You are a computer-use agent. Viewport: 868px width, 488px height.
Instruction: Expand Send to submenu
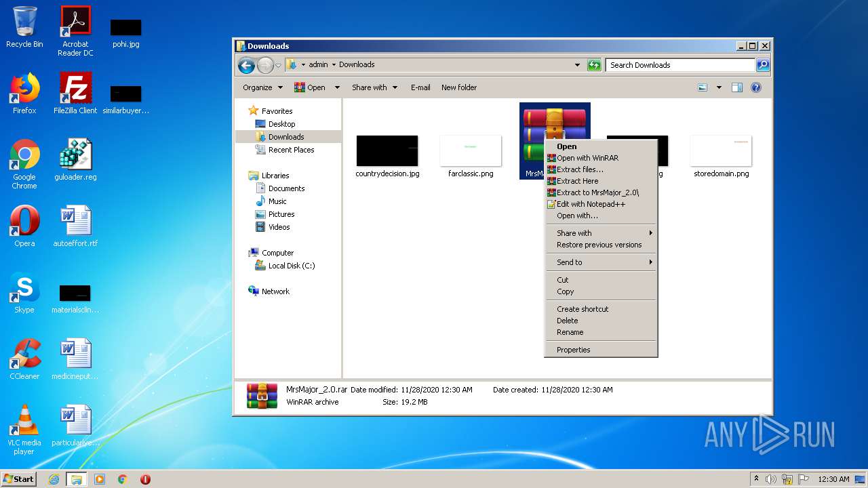coord(601,262)
